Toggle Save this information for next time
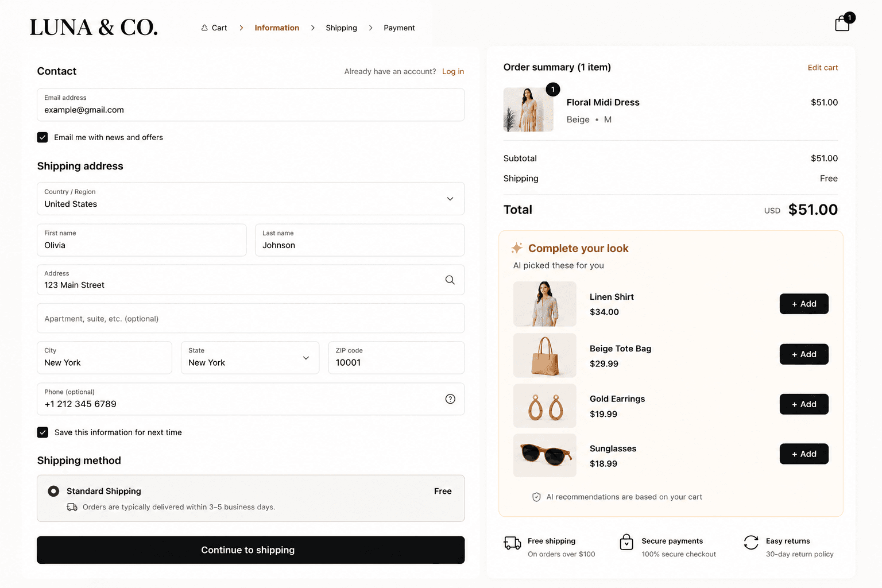882x588 pixels. click(42, 432)
